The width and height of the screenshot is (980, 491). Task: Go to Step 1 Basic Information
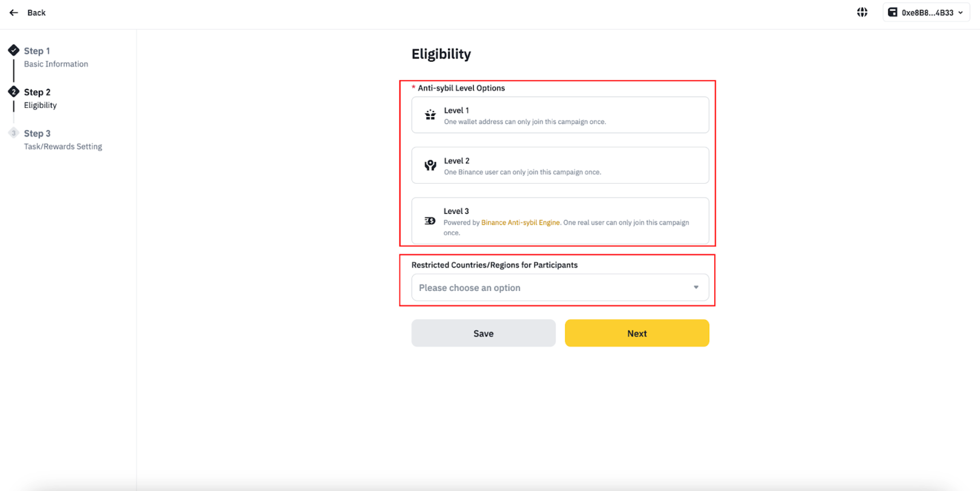[x=55, y=57]
